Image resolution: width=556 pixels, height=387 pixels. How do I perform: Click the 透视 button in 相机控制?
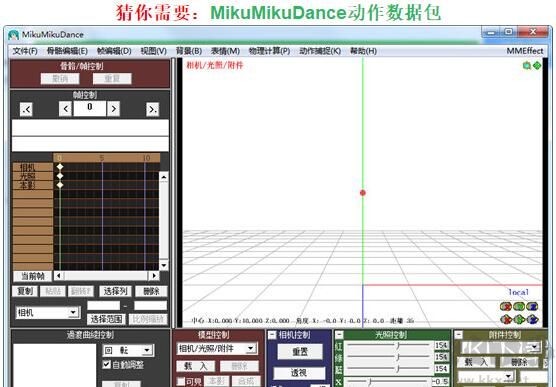299,373
